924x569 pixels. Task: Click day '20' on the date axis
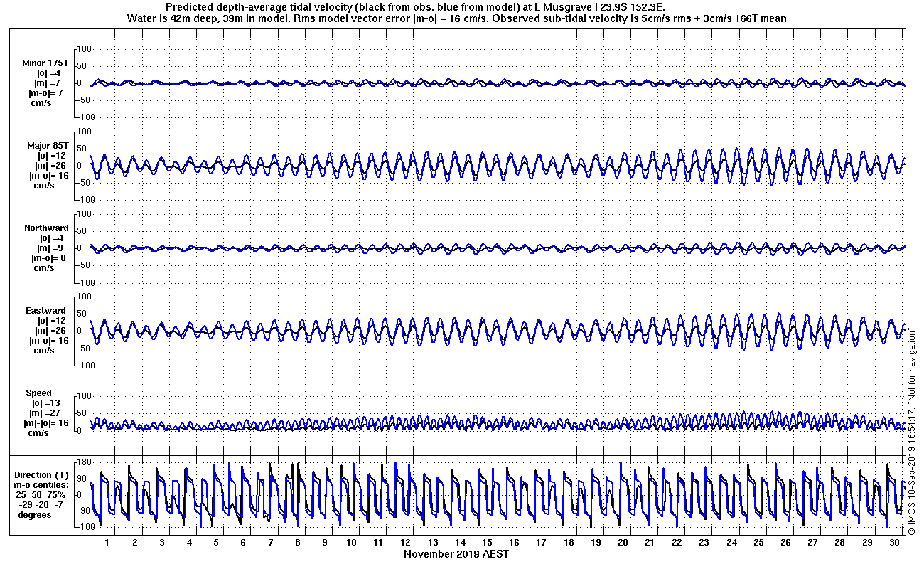coord(623,543)
